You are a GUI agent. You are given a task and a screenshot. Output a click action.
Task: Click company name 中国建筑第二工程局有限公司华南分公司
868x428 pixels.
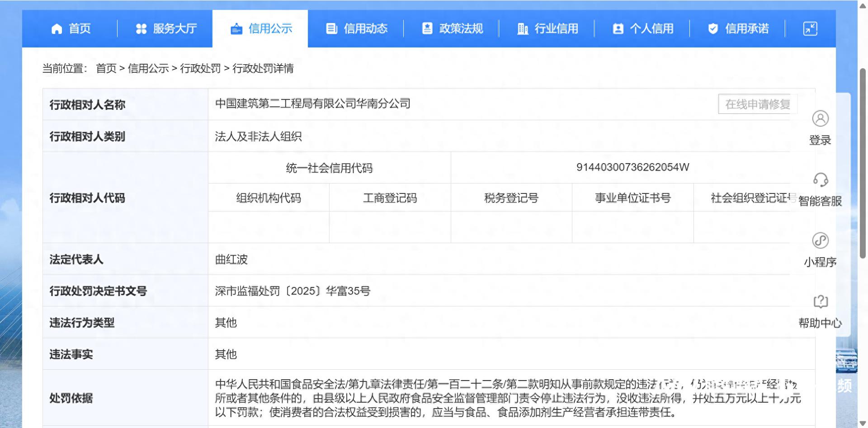(313, 103)
